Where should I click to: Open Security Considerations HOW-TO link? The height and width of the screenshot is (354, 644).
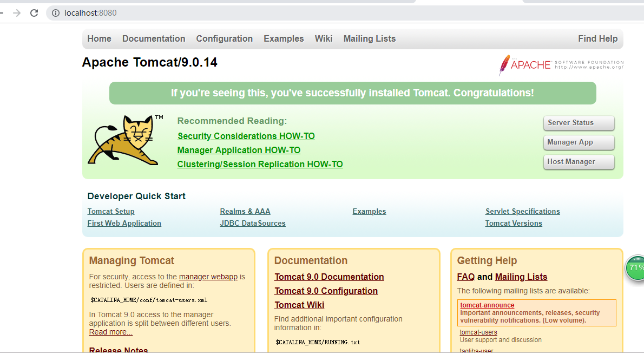[246, 136]
